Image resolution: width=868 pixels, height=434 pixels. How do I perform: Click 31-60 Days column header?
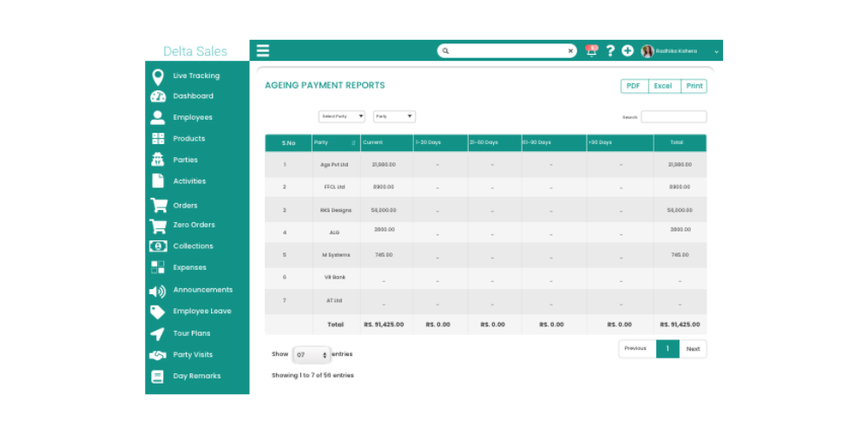click(495, 143)
